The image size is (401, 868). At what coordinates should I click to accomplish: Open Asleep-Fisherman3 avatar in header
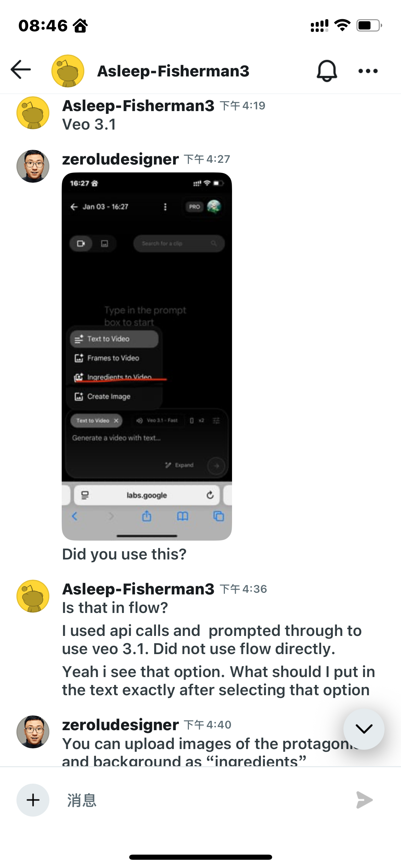tap(68, 71)
